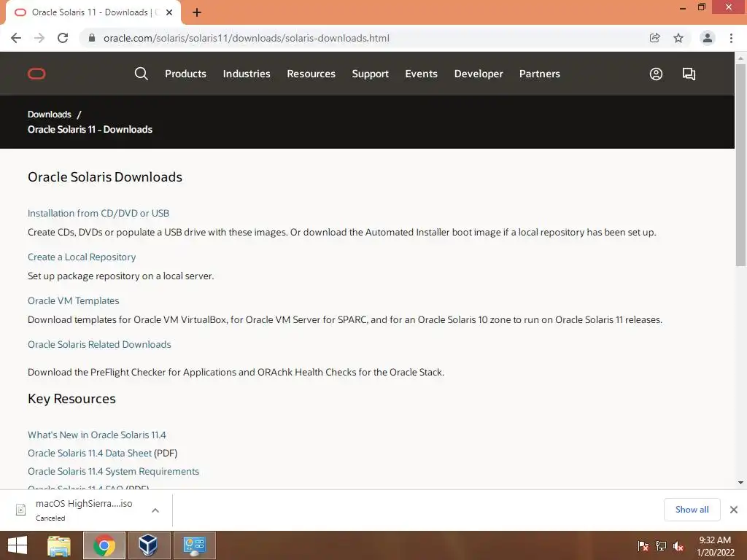Viewport: 747px width, 560px height.
Task: Open the Resources menu
Action: pyautogui.click(x=311, y=74)
